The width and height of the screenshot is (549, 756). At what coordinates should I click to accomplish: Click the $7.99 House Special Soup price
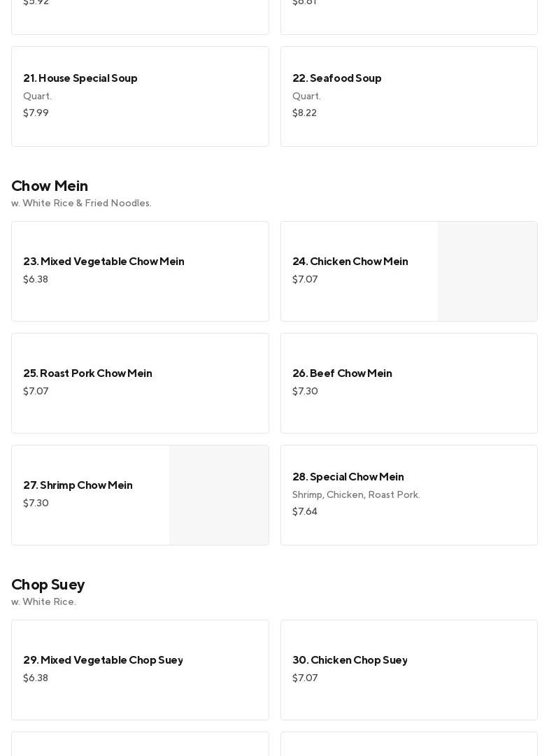point(36,113)
